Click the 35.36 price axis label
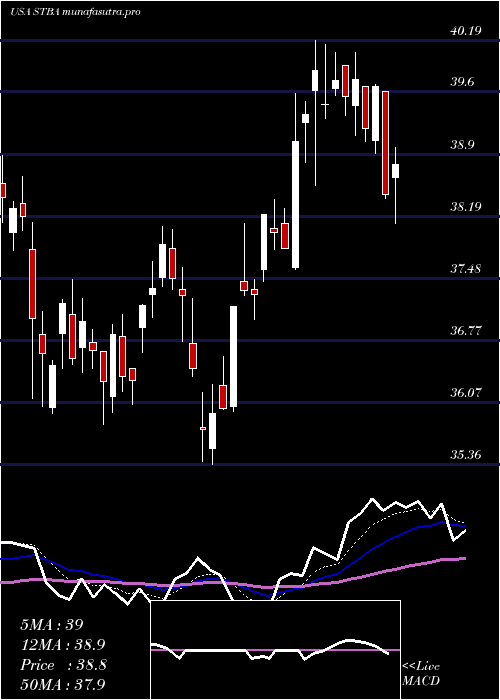Image resolution: width=500 pixels, height=700 pixels. pyautogui.click(x=466, y=455)
